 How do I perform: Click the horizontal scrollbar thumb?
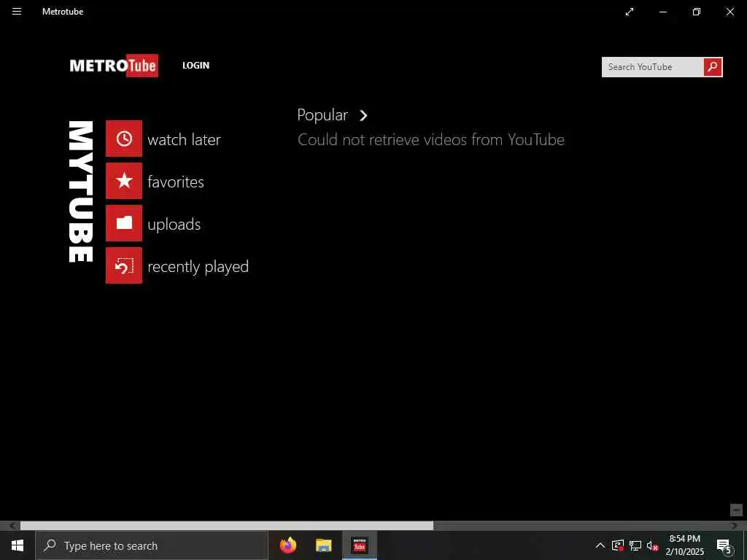click(227, 526)
